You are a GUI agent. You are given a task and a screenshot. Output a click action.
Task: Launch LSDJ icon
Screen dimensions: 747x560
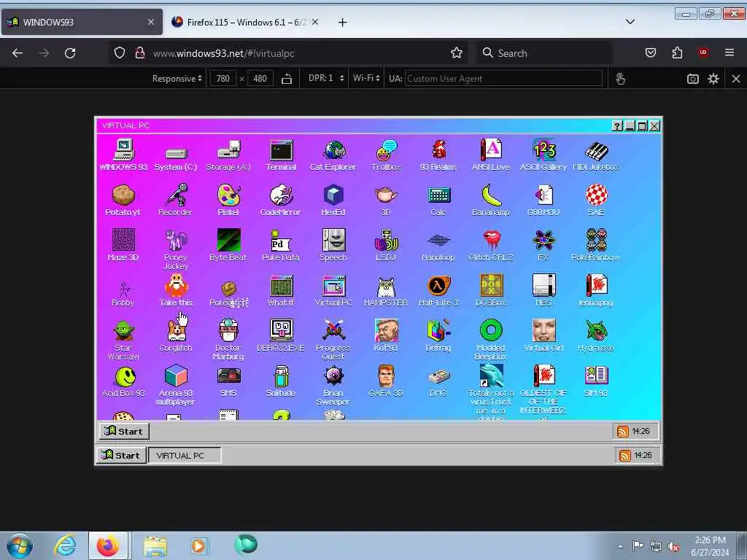tap(386, 245)
